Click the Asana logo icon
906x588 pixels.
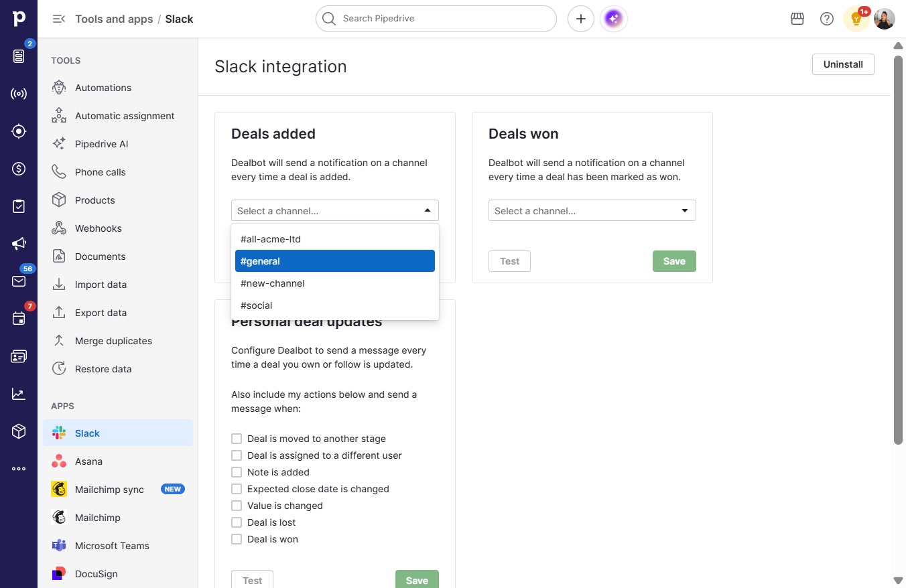pos(59,461)
